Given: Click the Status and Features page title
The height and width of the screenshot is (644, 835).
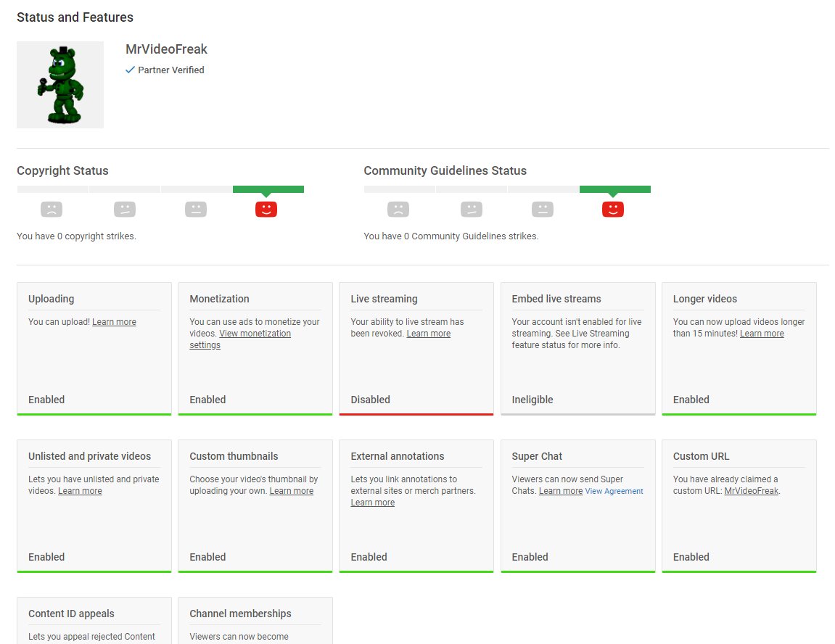Looking at the screenshot, I should [75, 17].
